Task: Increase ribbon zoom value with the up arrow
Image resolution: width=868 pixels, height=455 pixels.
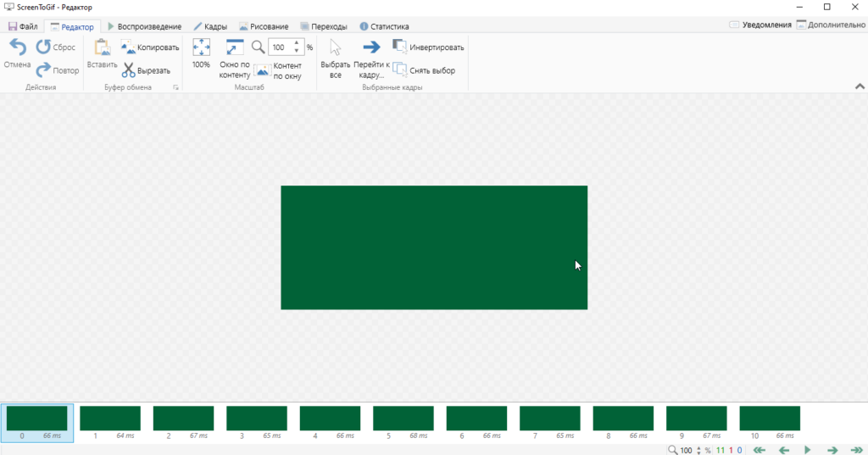Action: [297, 42]
